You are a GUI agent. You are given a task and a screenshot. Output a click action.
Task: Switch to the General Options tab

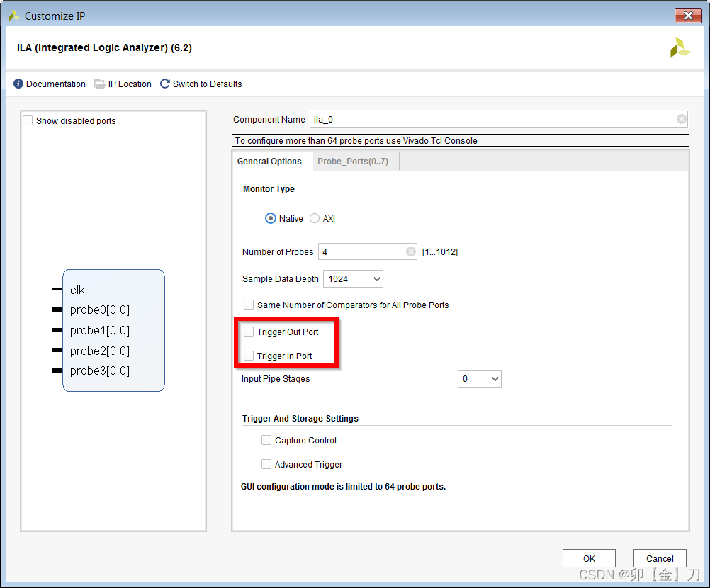(269, 162)
